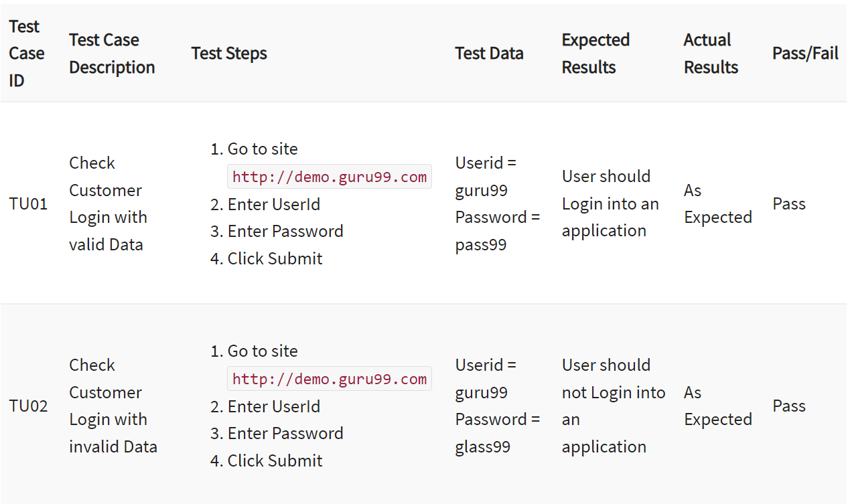
Task: Open the demo.guru99.com URL in TU01 row
Action: (330, 177)
